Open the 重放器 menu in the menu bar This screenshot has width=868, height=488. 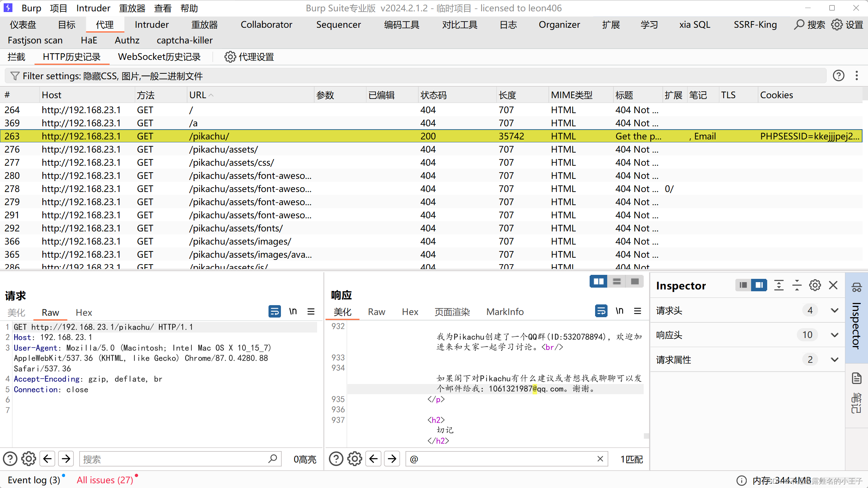tap(132, 8)
